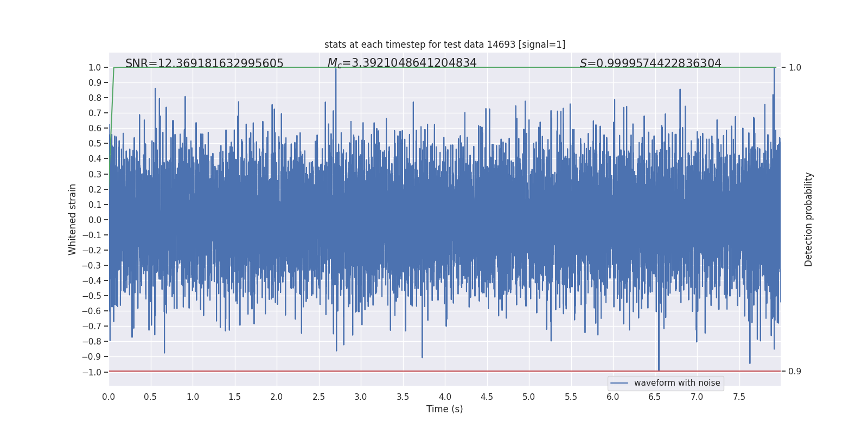This screenshot has height=434, width=868.
Task: Click the 0.9 tick on right axis
Action: coord(795,372)
